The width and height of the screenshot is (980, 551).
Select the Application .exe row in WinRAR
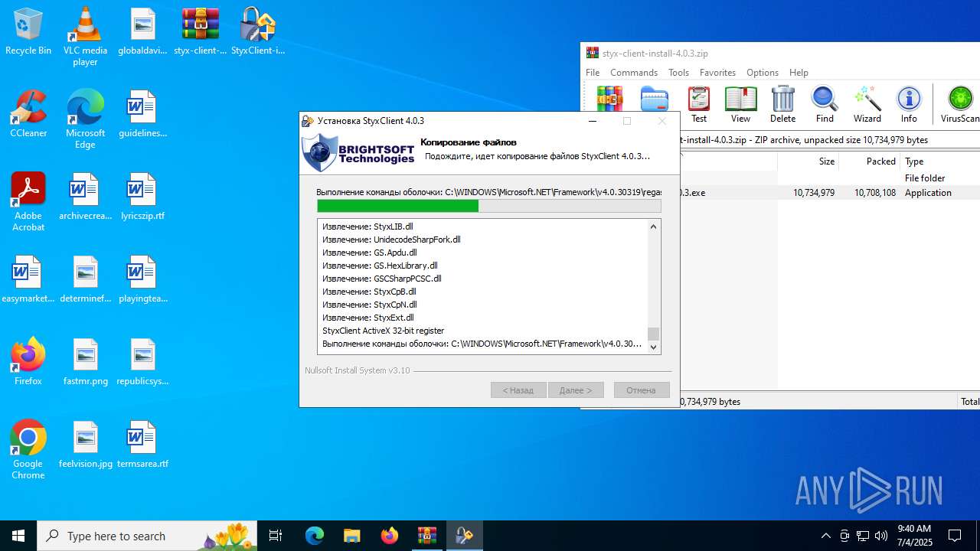pyautogui.click(x=829, y=193)
